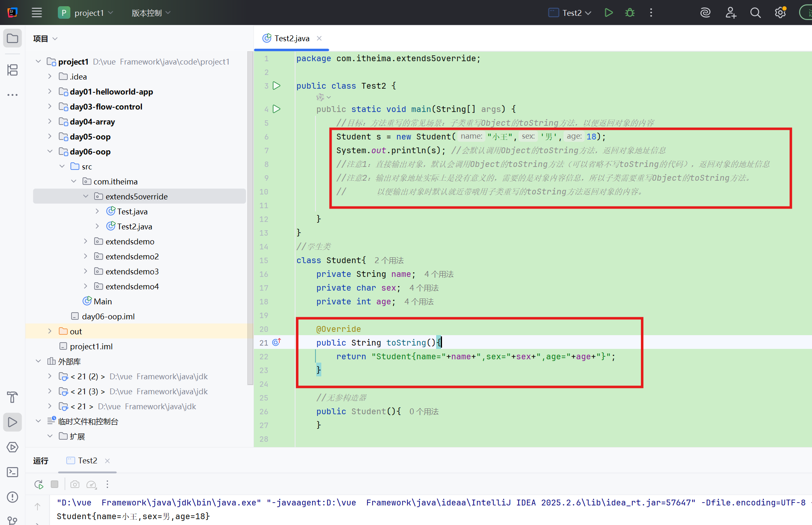The width and height of the screenshot is (812, 525).
Task: Expand the day05-oop module node
Action: (50, 137)
